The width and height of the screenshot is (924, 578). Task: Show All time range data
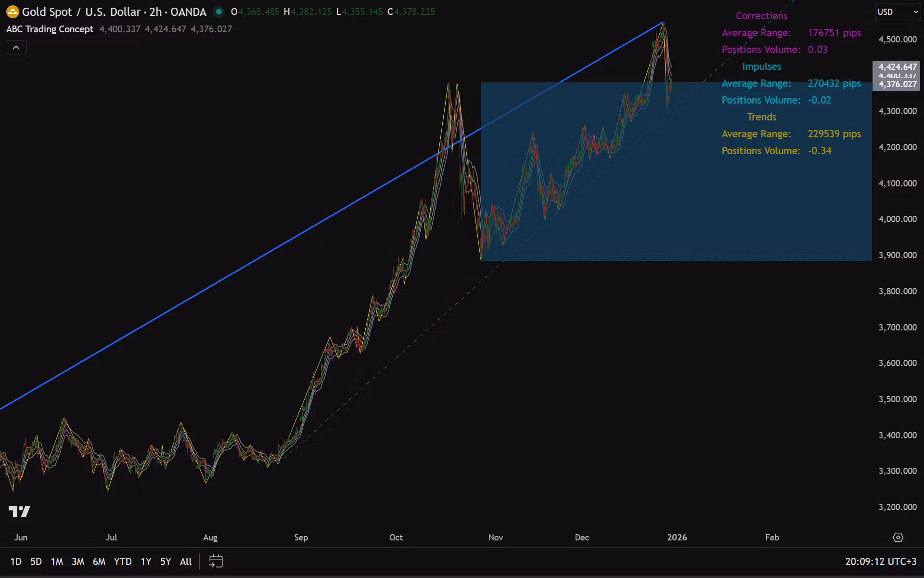pos(186,562)
